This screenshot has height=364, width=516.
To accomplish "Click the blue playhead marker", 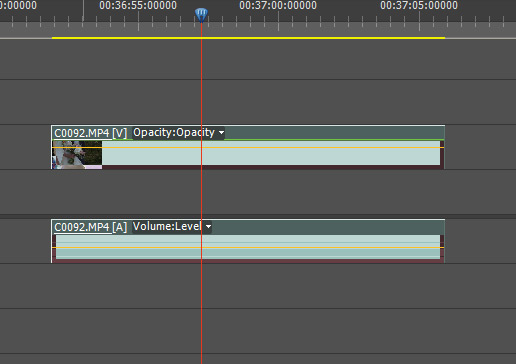I will [x=201, y=15].
